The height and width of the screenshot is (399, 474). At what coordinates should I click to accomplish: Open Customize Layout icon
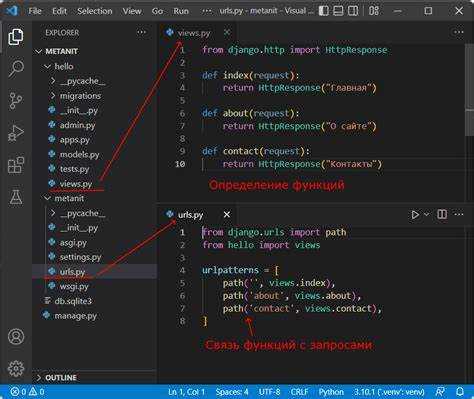(374, 11)
